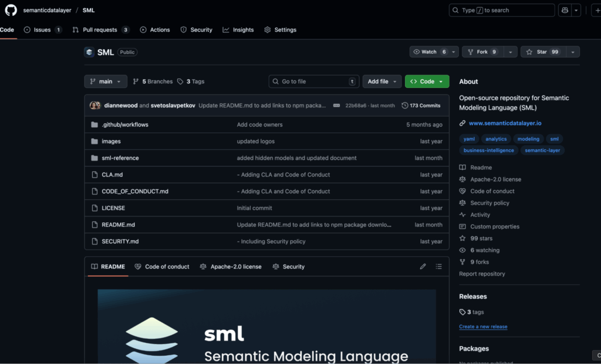This screenshot has width=601, height=364.
Task: Expand the green Code dropdown
Action: click(427, 81)
